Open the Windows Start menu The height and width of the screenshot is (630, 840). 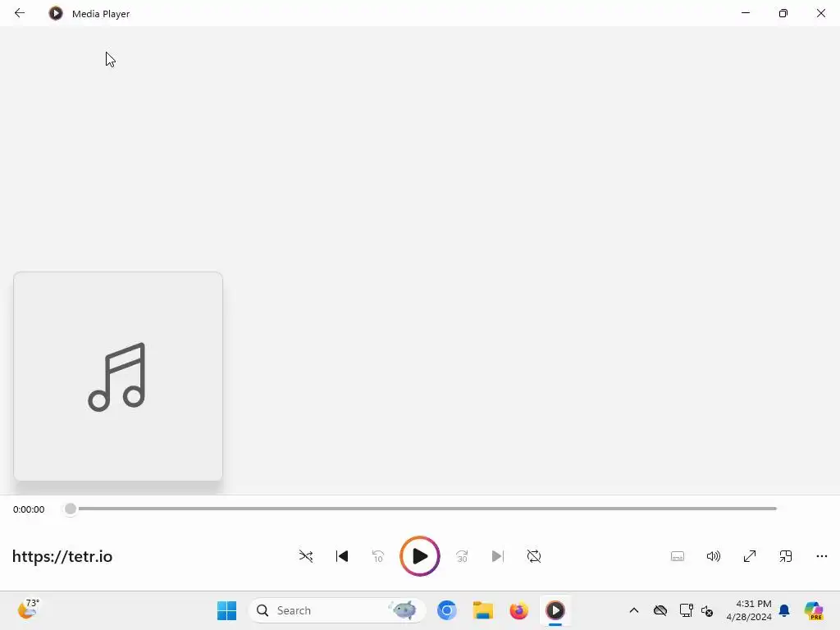(x=226, y=610)
